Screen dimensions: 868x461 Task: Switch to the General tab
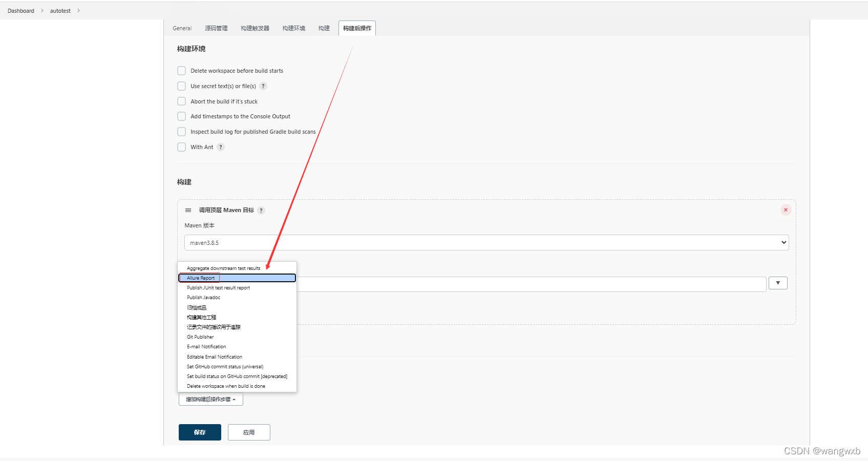click(182, 28)
